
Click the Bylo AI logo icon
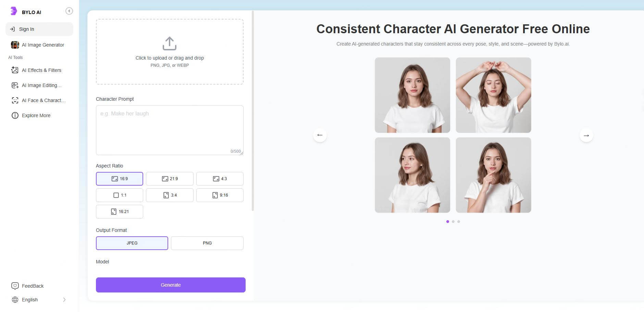13,11
